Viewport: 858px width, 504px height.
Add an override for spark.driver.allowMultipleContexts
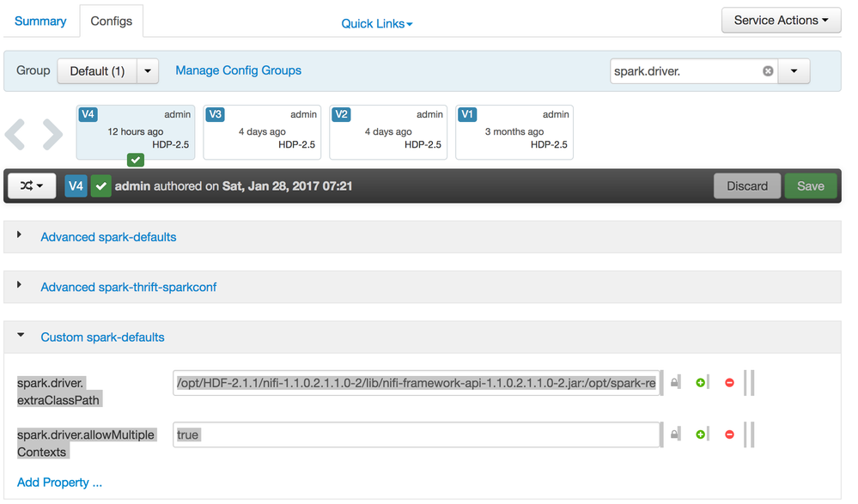pyautogui.click(x=702, y=434)
